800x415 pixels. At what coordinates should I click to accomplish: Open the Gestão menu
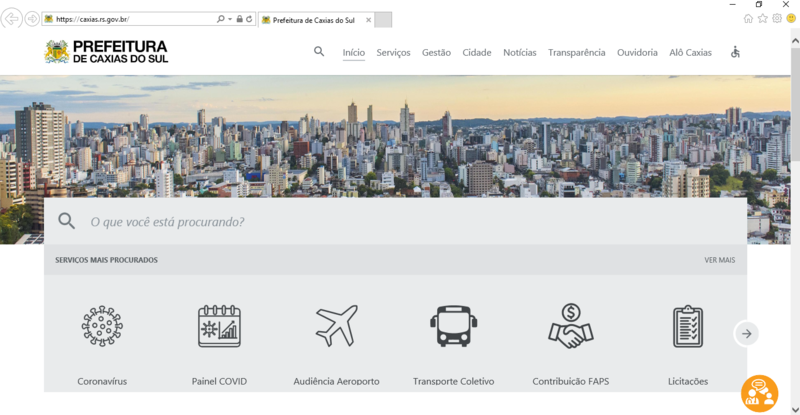coord(436,52)
